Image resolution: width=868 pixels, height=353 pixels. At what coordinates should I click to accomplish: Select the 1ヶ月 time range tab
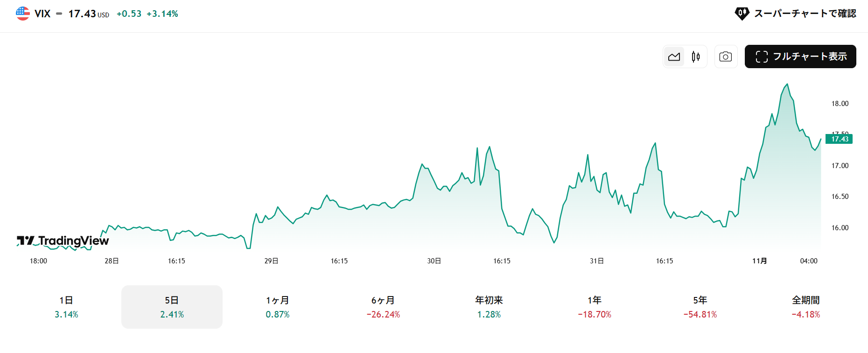click(x=278, y=307)
